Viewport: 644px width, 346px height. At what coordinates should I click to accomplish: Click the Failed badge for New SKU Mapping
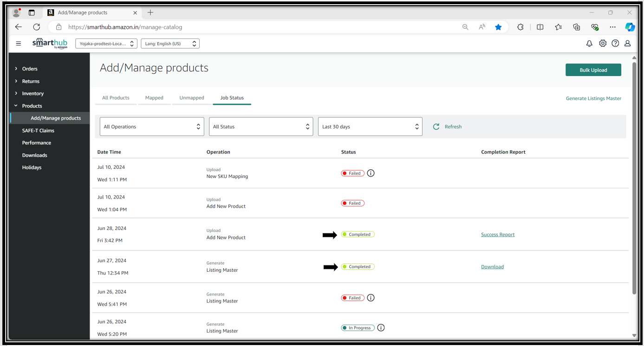[x=353, y=173]
